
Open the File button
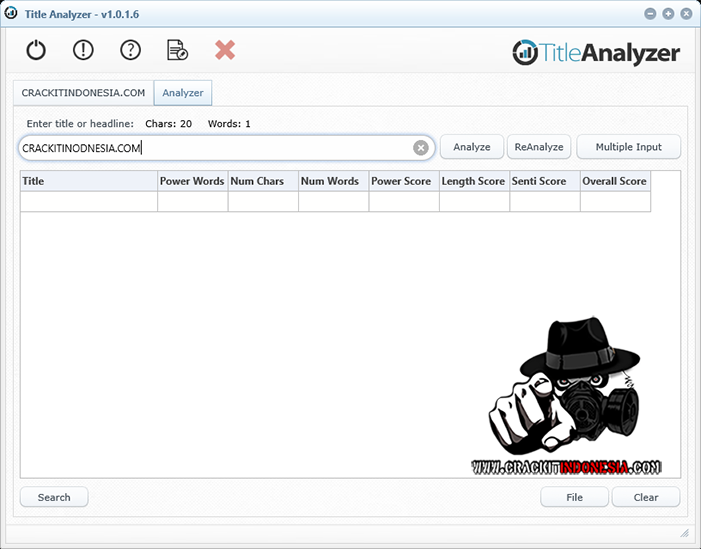[574, 497]
